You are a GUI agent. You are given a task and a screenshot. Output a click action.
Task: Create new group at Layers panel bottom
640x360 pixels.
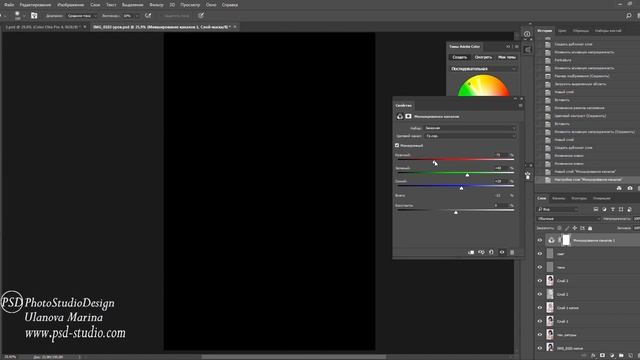point(621,356)
